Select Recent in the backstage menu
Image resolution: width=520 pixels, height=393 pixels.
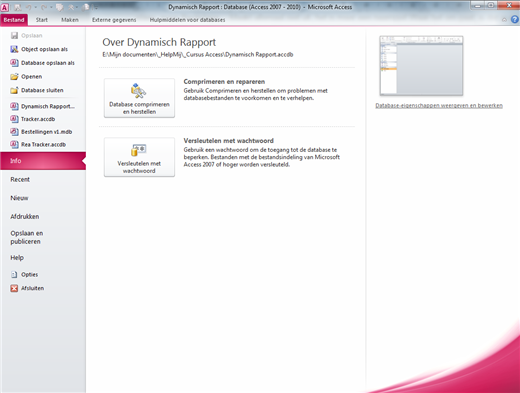(x=43, y=180)
